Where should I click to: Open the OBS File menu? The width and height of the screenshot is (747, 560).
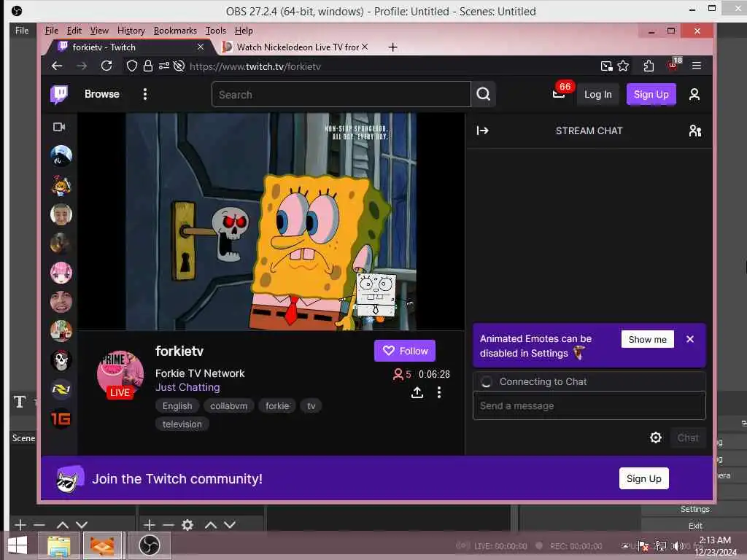(22, 31)
